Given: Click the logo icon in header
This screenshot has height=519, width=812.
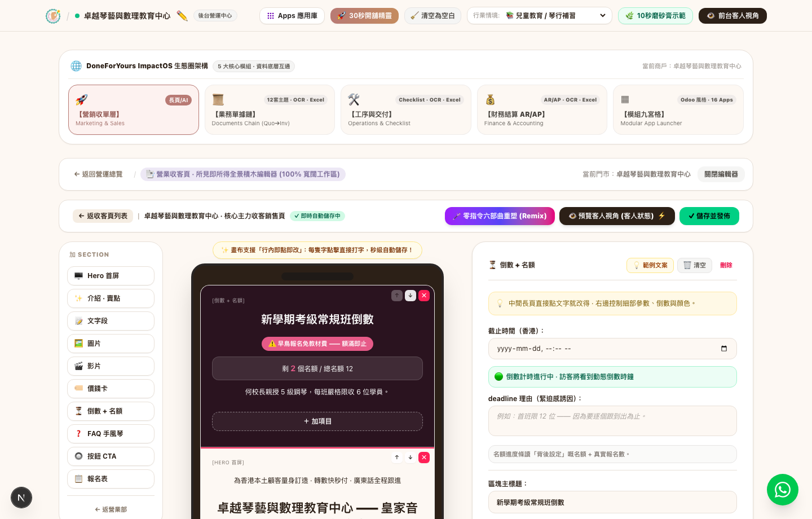Looking at the screenshot, I should point(53,16).
